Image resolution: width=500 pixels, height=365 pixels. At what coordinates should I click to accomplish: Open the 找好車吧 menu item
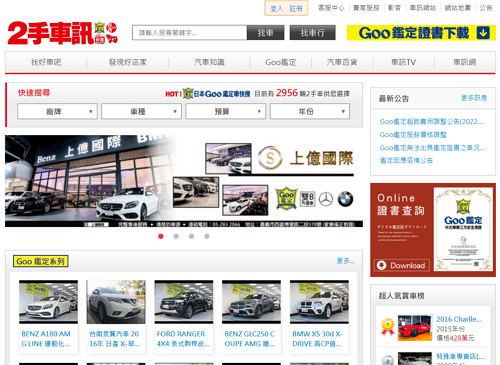[46, 62]
